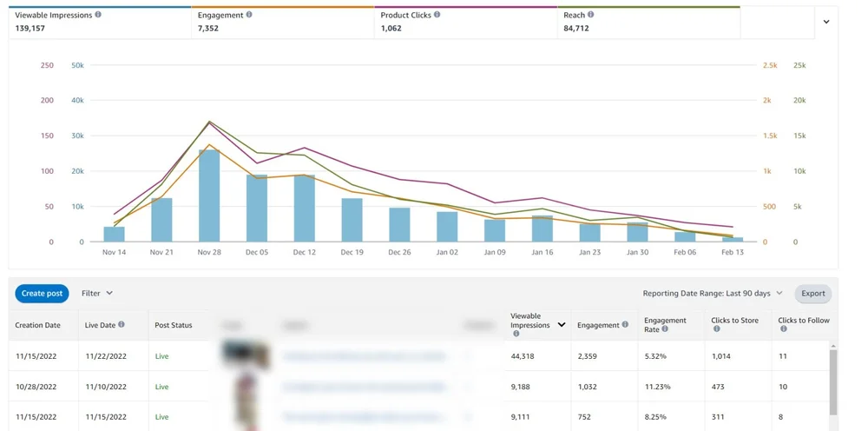
Task: Select the Engagement metric tab
Action: (x=283, y=23)
